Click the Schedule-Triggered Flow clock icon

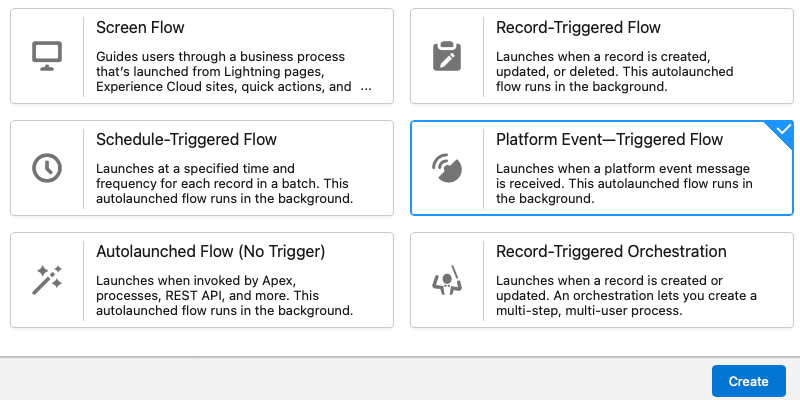(47, 168)
